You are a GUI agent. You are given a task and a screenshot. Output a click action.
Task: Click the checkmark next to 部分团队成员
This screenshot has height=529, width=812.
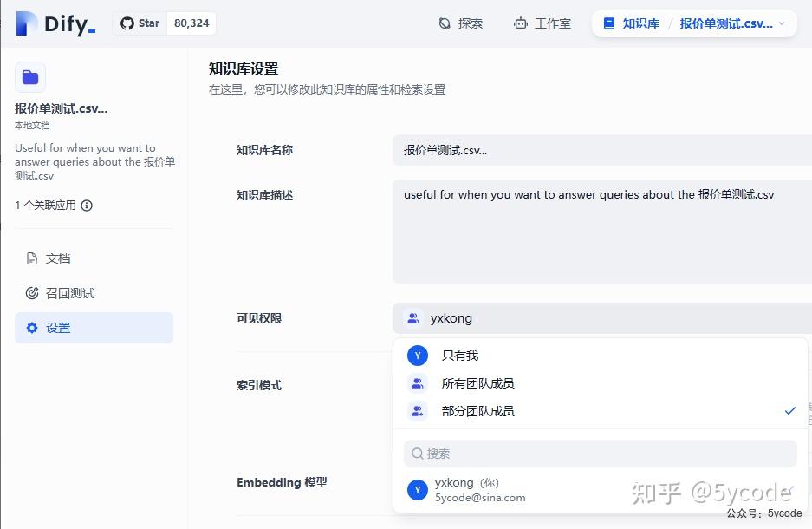(789, 411)
